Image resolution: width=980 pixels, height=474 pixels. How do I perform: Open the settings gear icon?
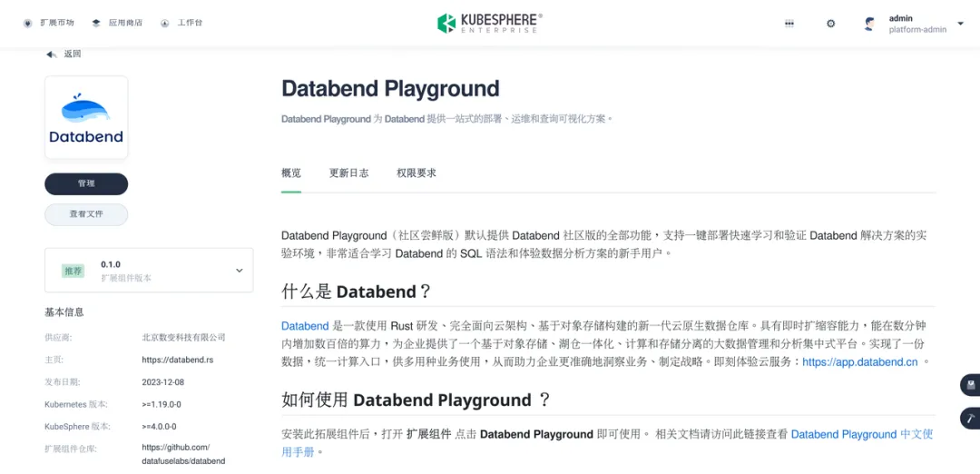pyautogui.click(x=830, y=23)
